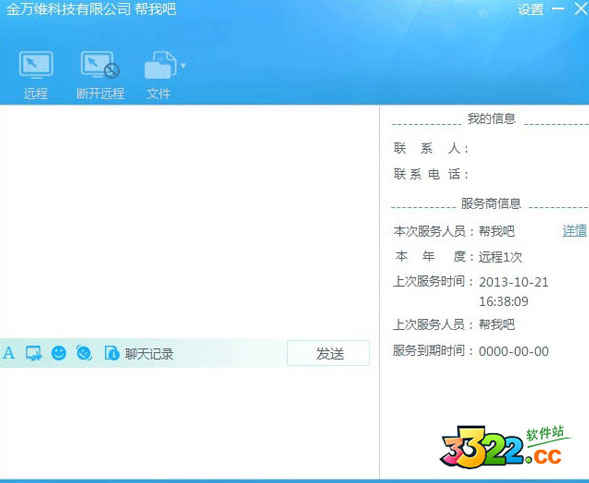Image resolution: width=589 pixels, height=483 pixels.
Task: Open the 文件 file transfer icon
Action: point(160,65)
